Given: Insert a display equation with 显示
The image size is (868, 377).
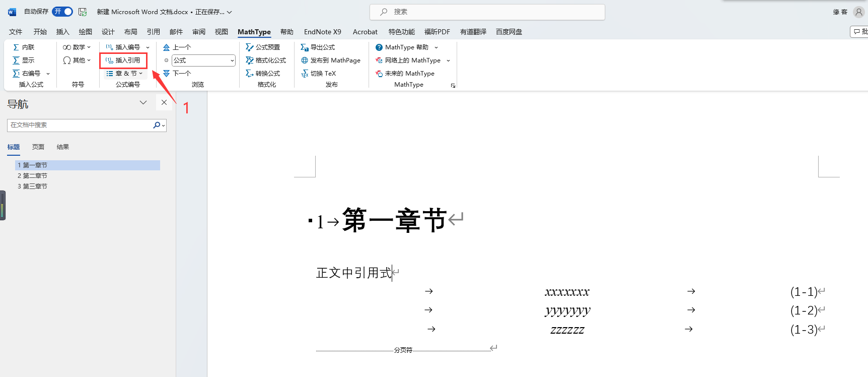Looking at the screenshot, I should (24, 60).
